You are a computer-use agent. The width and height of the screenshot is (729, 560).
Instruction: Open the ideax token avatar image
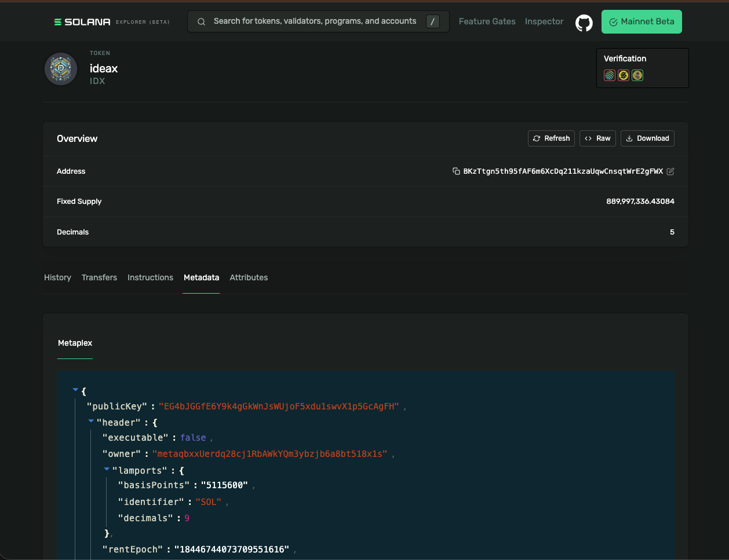pyautogui.click(x=61, y=69)
